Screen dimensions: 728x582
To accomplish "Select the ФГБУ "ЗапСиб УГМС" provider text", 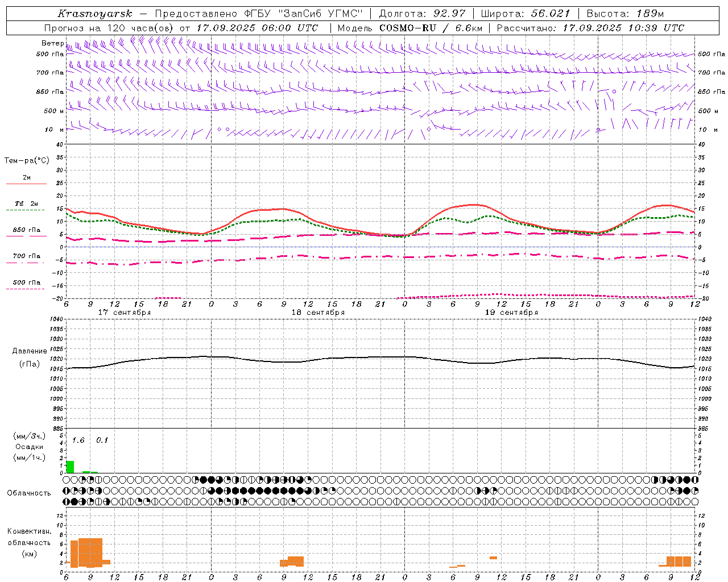I will (308, 14).
